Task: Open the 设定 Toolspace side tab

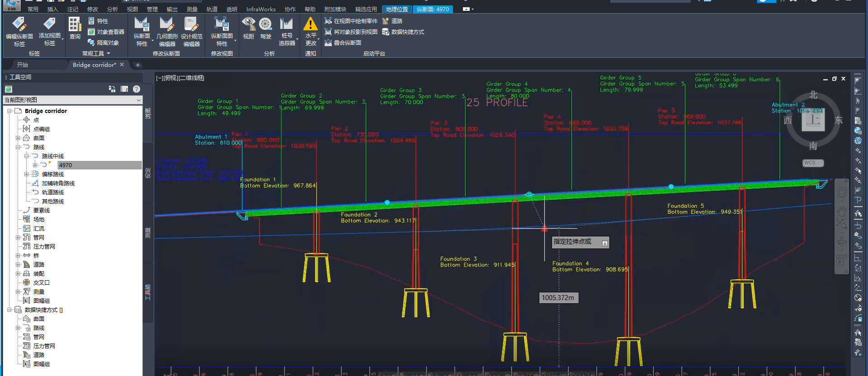Action: [x=148, y=173]
